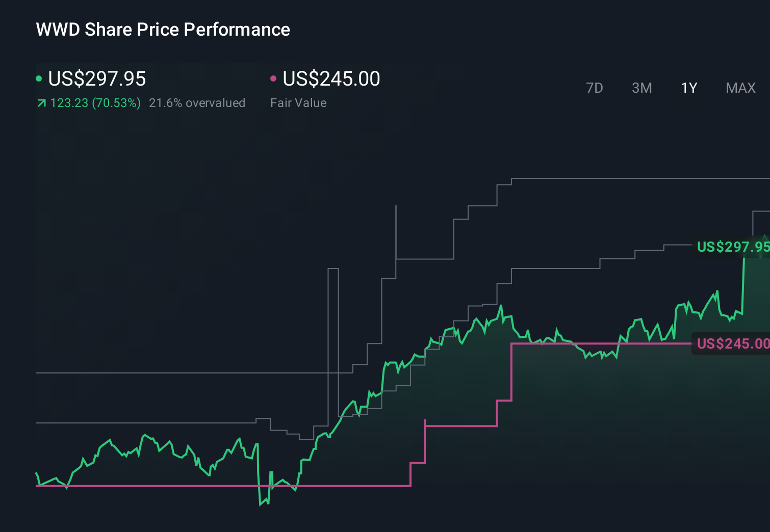The height and width of the screenshot is (532, 770).
Task: Click the green share price indicator dot
Action: pos(39,78)
